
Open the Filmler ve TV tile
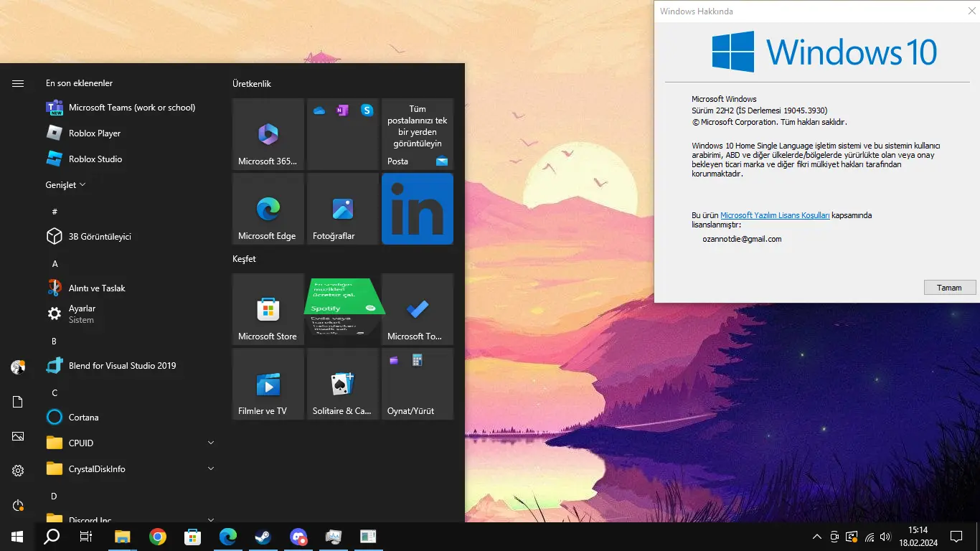click(x=268, y=384)
